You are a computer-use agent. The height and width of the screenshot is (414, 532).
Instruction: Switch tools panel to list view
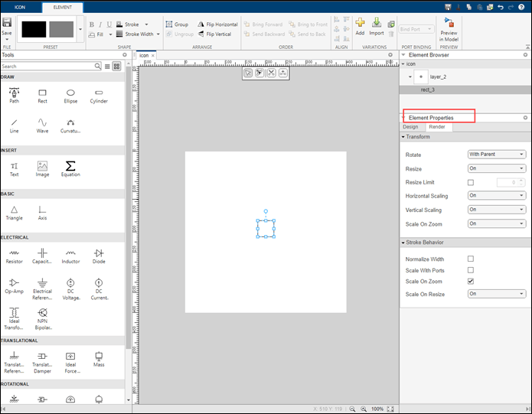click(x=107, y=67)
